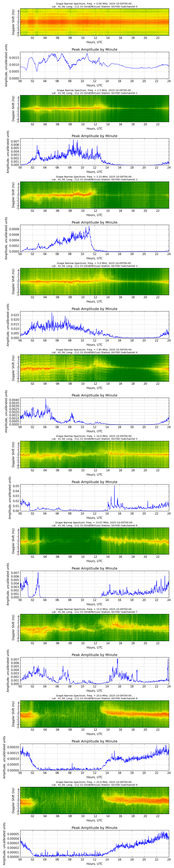Image resolution: width=174 pixels, height=868 pixels.
Task: Select the Subchannel 3 spectrogram heatmap
Action: 95,281
